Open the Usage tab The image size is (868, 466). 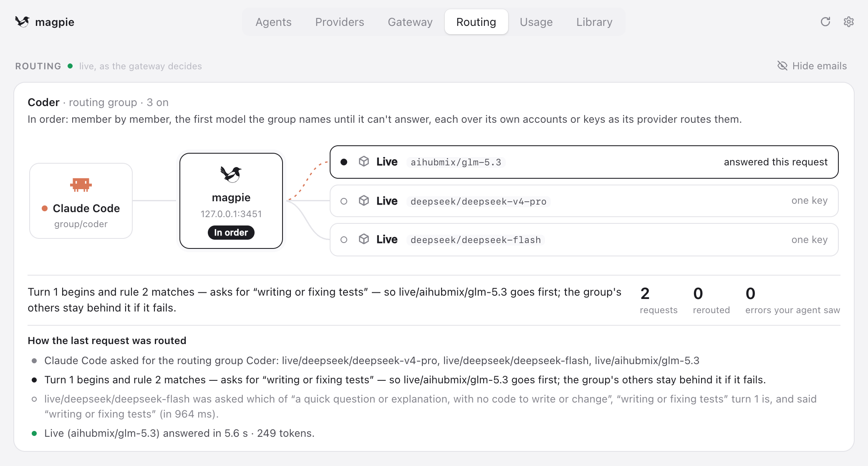[x=536, y=22]
